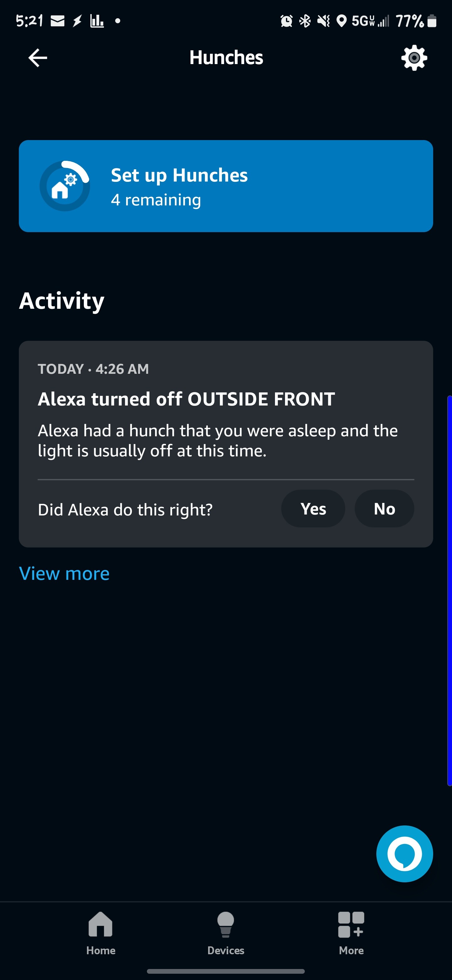
Task: Tap the Bluetooth status icon
Action: tap(305, 21)
